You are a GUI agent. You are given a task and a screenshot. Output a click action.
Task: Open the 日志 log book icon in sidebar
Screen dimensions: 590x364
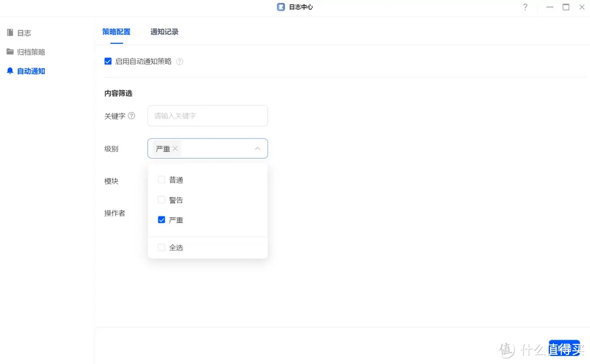[x=11, y=32]
